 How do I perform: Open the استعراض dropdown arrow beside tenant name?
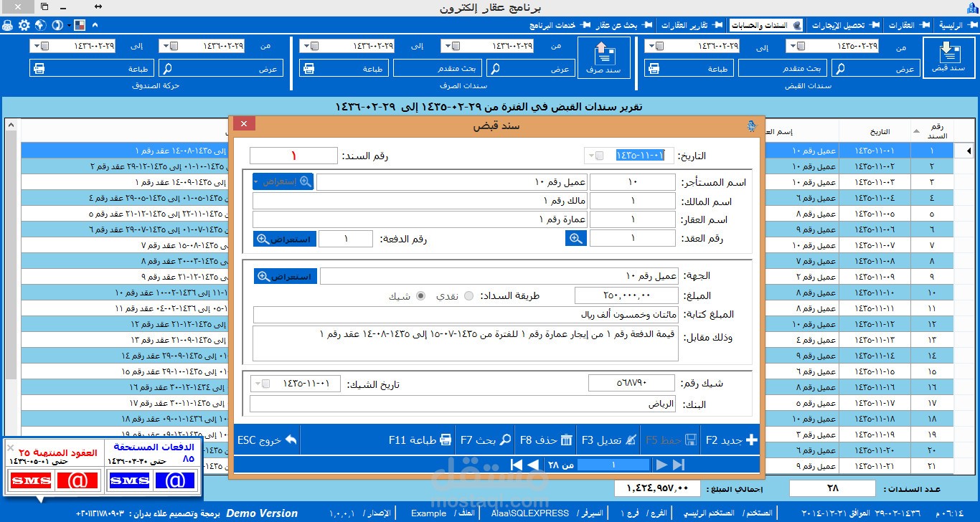257,182
